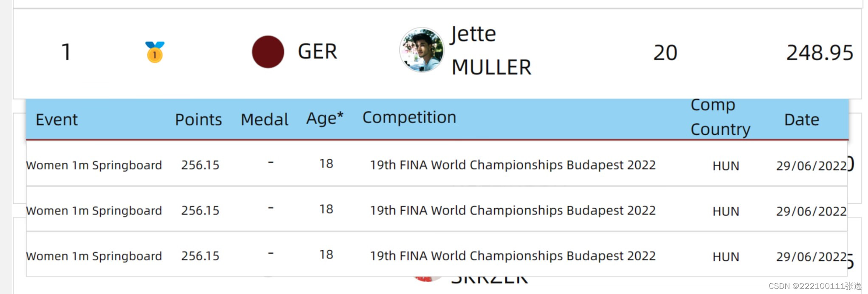Select second Women 1m Springboard event row

click(437, 209)
